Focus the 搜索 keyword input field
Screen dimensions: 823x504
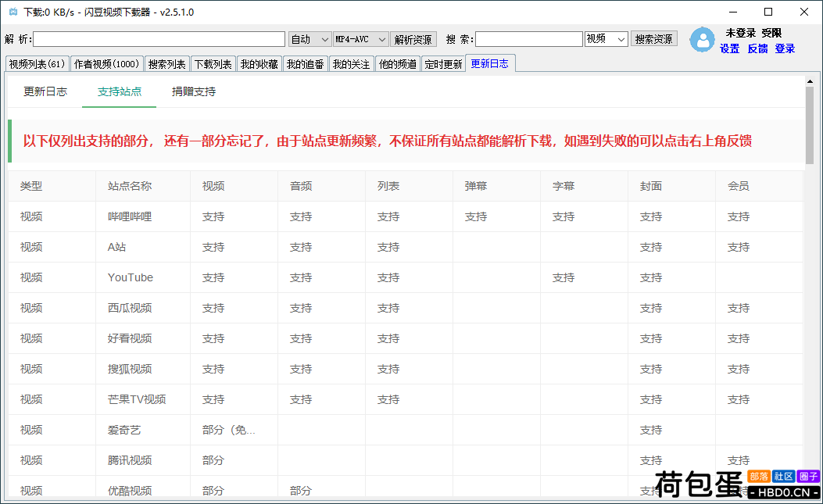(x=529, y=39)
